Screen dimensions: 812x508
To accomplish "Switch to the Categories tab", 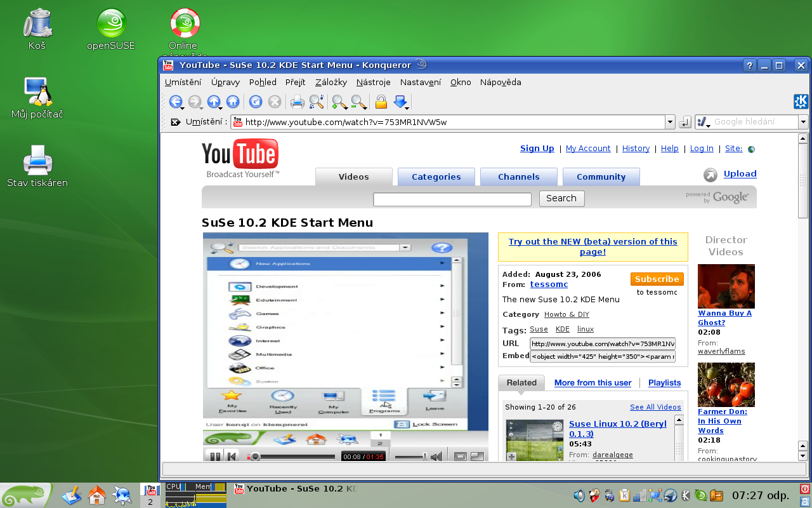I will click(436, 177).
